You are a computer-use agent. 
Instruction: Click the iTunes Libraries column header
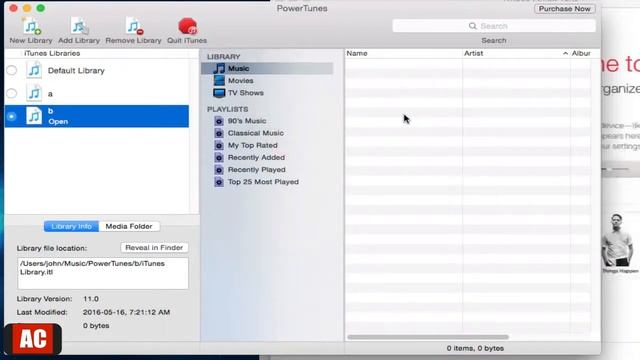tap(52, 53)
